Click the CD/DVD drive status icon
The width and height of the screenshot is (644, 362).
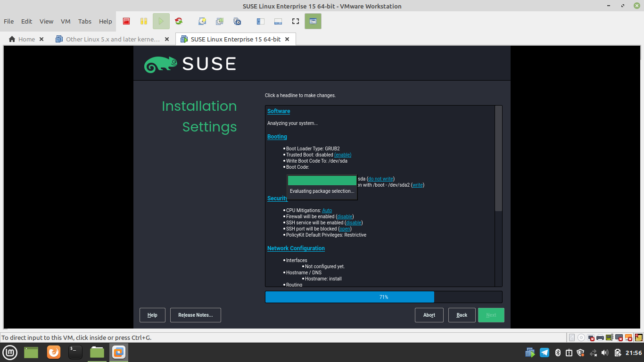[581, 337]
